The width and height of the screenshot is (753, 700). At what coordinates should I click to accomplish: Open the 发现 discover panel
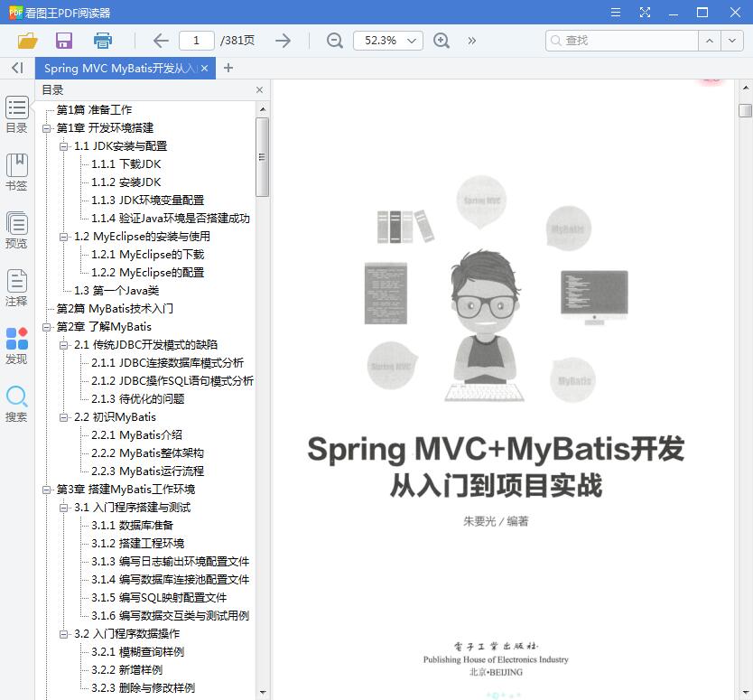click(17, 346)
